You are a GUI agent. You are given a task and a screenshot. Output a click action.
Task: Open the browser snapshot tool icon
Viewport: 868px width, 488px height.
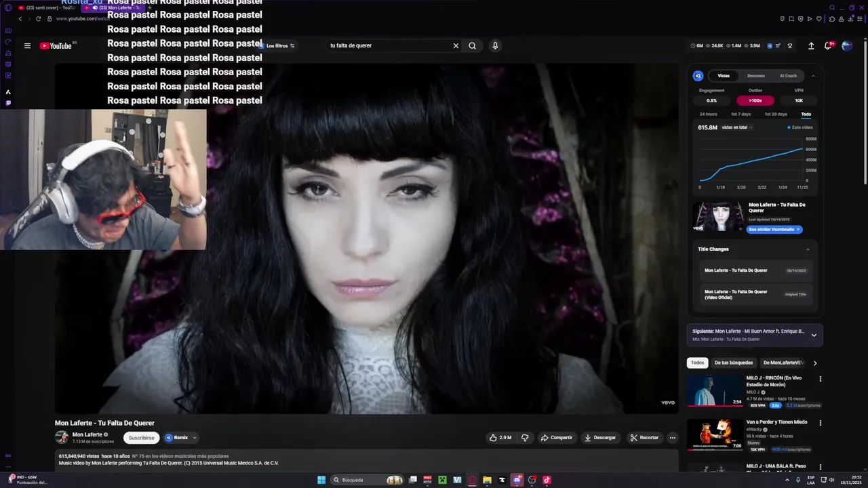point(791,19)
